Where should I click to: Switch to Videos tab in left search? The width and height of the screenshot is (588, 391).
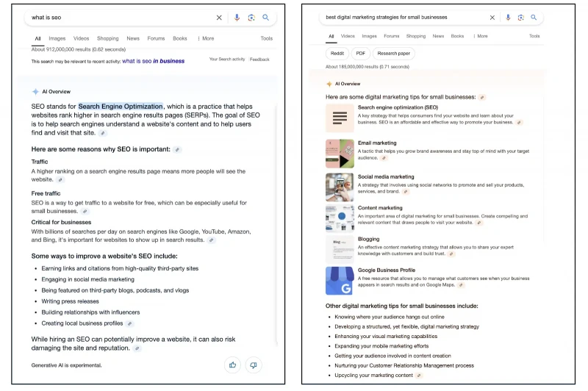pyautogui.click(x=81, y=39)
